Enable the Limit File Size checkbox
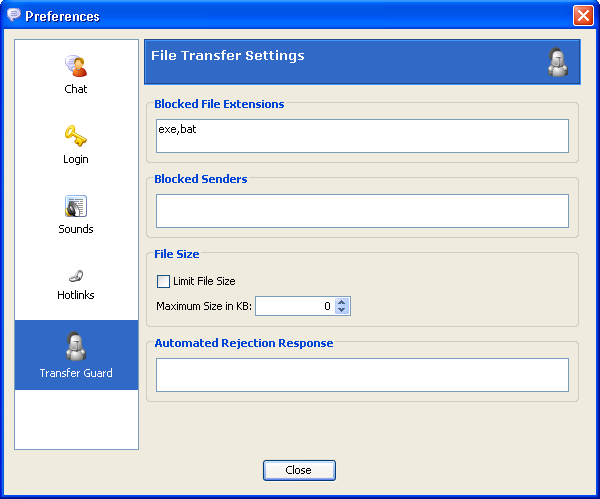This screenshot has height=499, width=600. point(163,281)
